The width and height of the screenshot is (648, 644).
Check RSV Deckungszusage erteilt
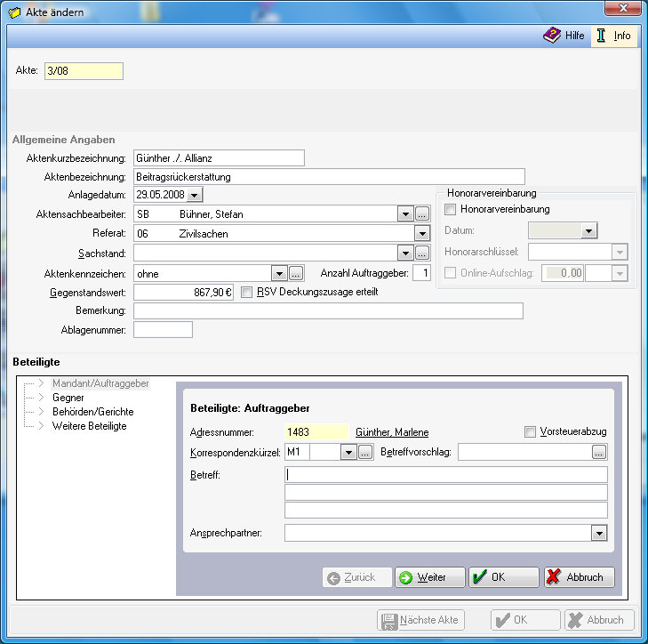tap(247, 292)
